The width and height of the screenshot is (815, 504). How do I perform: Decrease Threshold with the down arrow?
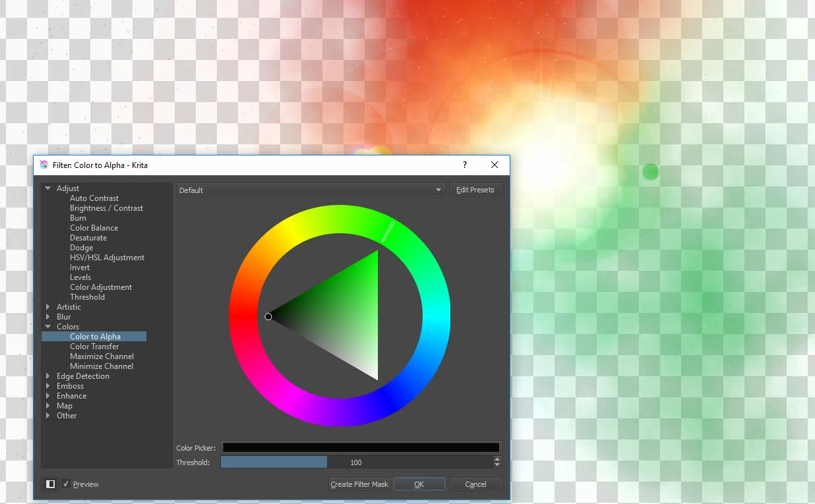497,465
